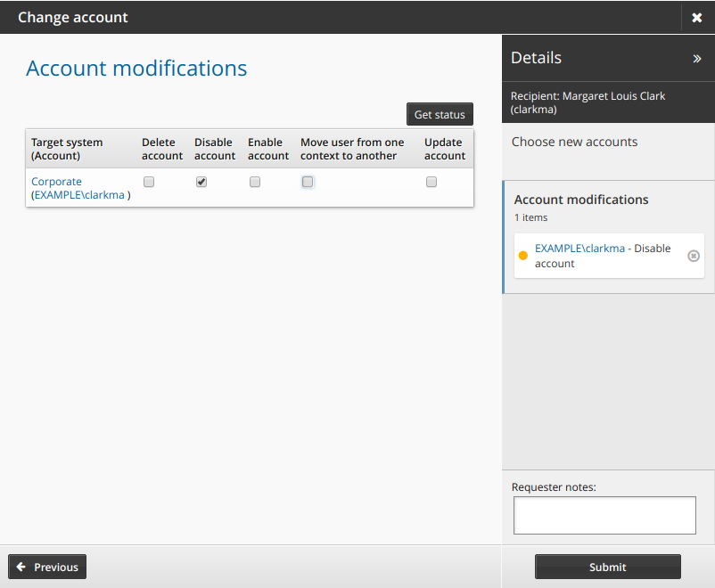Click the Get status button

pos(440,113)
